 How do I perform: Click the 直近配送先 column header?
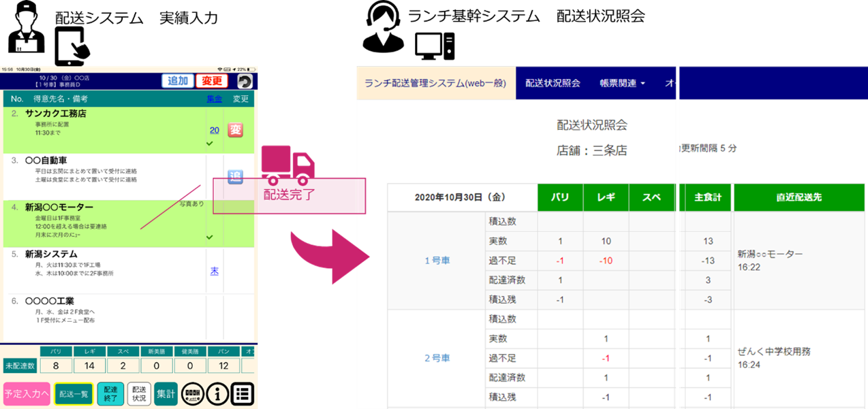799,197
